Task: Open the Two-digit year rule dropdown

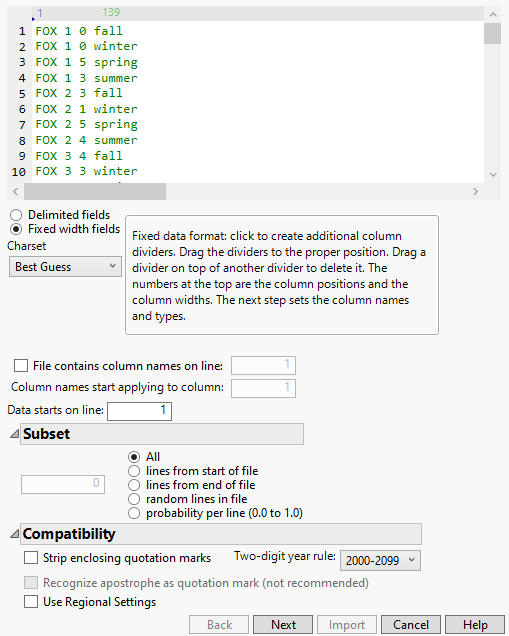Action: pos(380,560)
